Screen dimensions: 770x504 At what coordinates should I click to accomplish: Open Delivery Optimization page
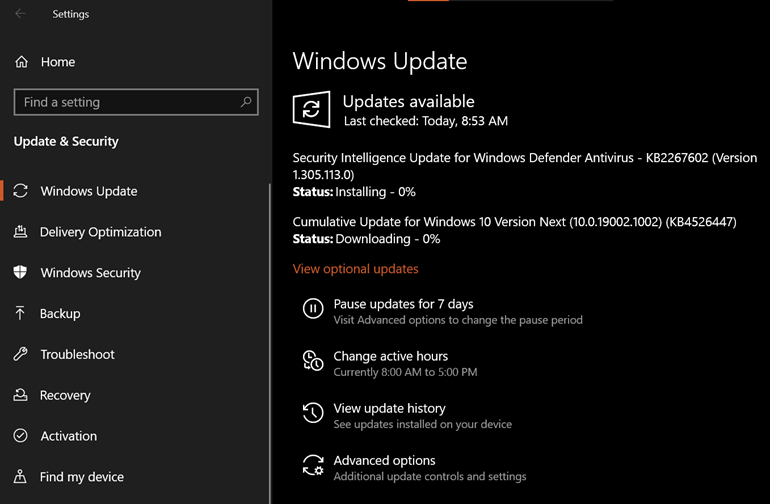100,232
